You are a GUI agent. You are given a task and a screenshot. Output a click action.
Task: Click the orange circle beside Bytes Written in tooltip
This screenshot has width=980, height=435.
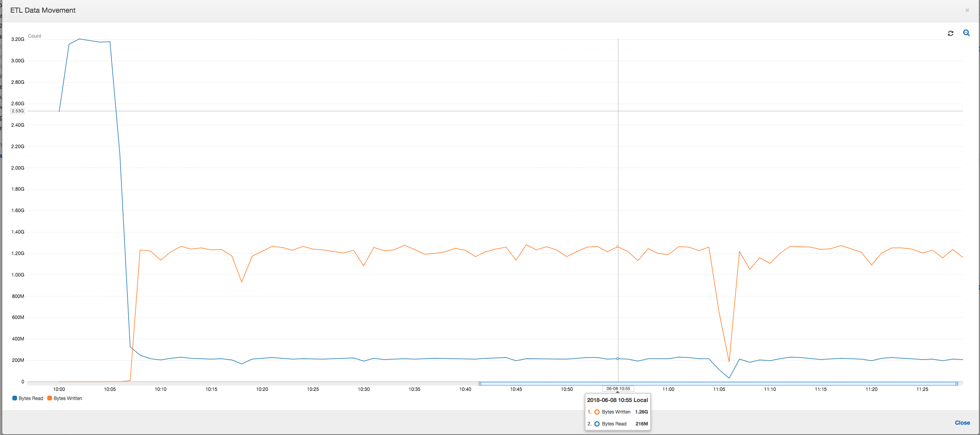coord(597,412)
